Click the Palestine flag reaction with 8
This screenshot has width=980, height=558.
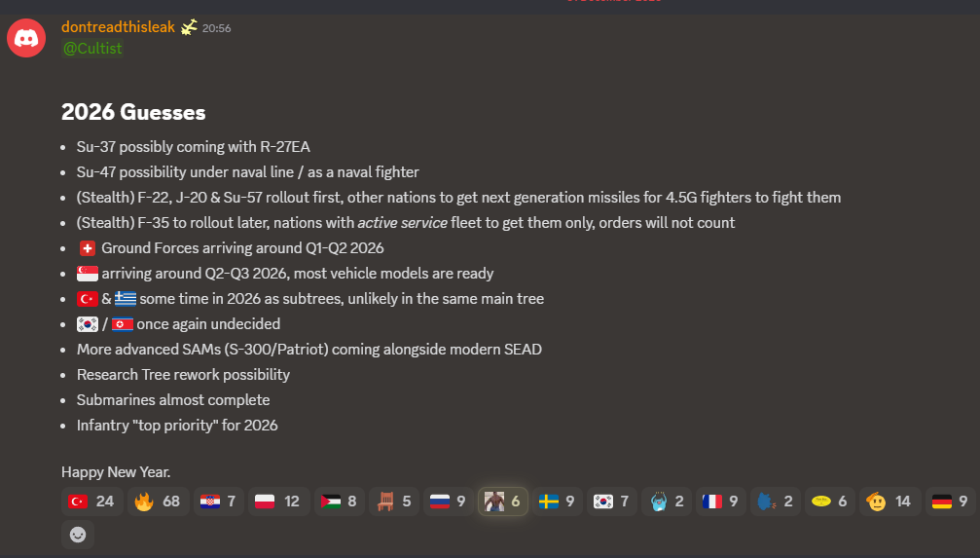340,502
